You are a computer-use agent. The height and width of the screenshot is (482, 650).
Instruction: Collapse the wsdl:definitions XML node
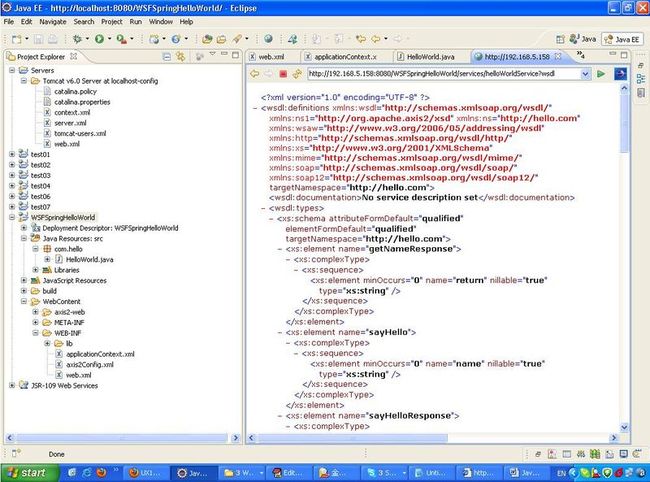255,108
